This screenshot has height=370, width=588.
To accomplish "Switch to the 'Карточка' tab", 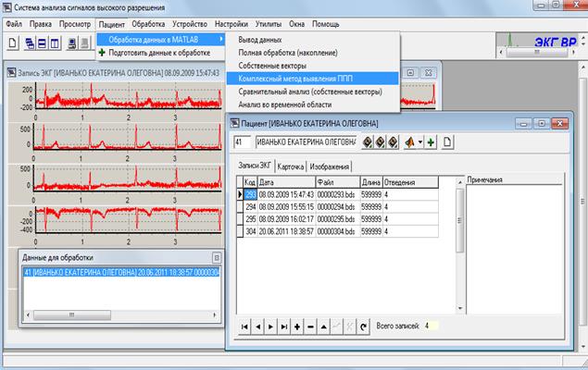I will coord(297,166).
